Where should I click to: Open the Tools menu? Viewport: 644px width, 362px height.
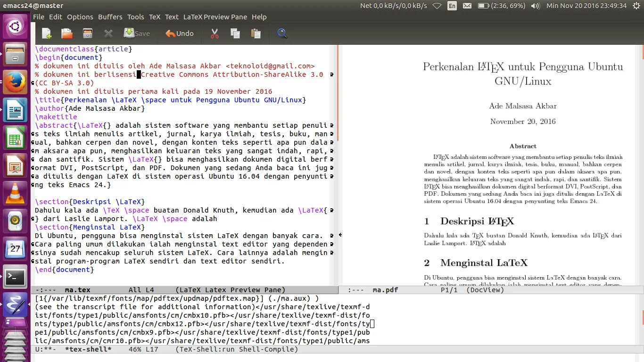coord(136,17)
